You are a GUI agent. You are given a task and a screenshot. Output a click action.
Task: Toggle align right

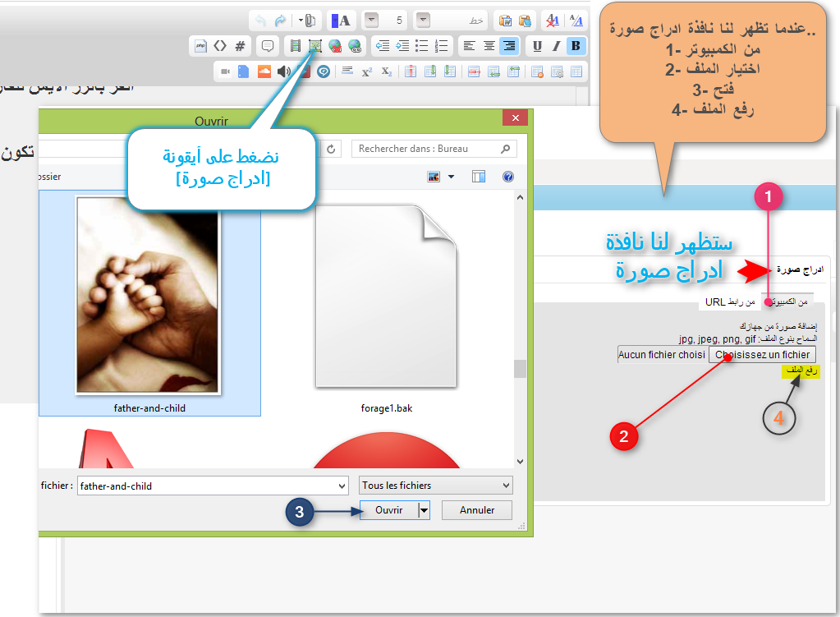point(508,46)
